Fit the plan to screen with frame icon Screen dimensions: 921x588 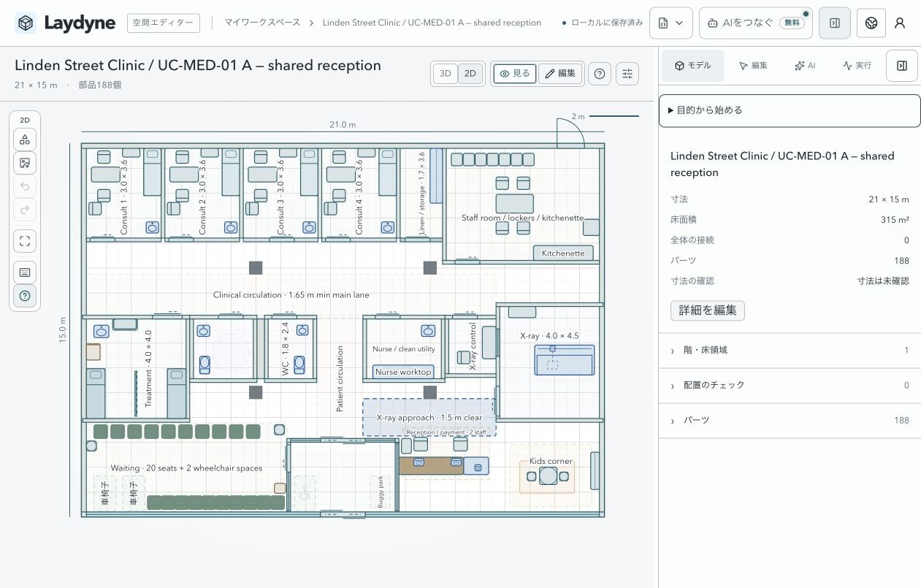point(25,241)
